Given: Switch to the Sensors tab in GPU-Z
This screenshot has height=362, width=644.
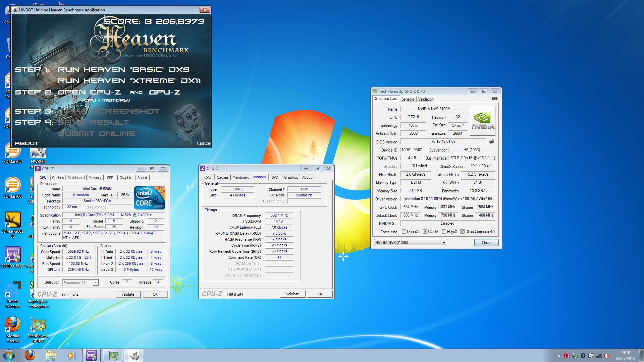Looking at the screenshot, I should click(x=408, y=99).
